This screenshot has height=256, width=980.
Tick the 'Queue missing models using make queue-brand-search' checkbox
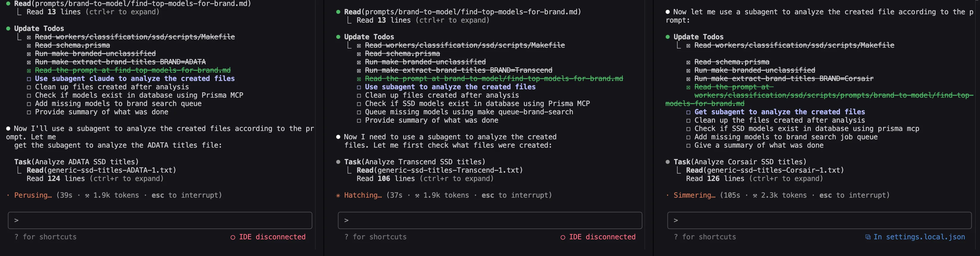coord(359,113)
